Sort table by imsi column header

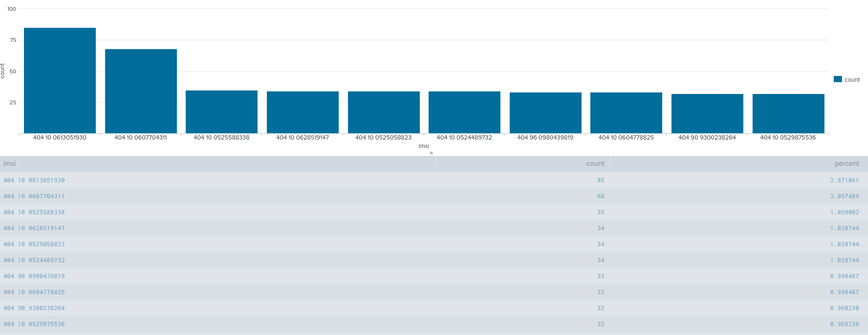(9, 164)
